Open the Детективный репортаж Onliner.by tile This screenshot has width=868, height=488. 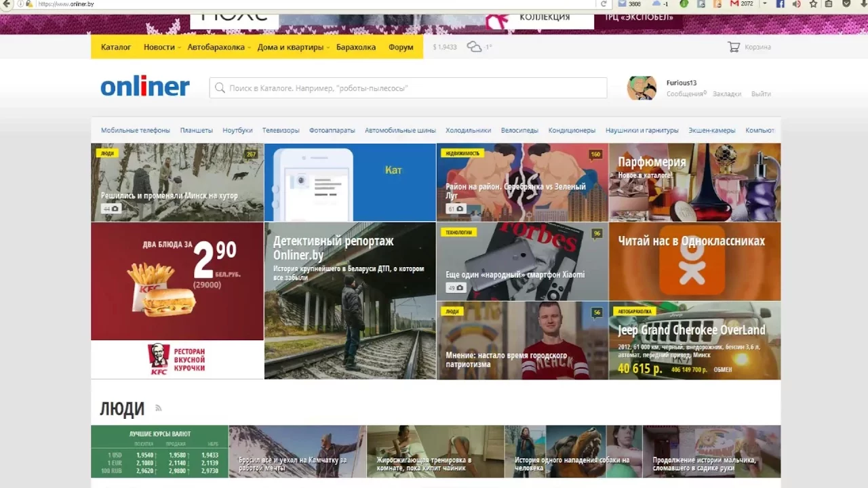[x=350, y=301]
